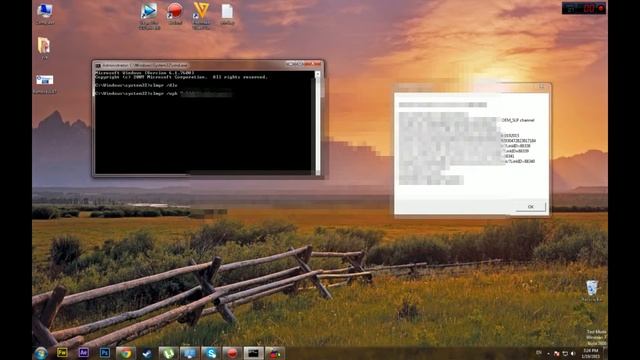Open the Action Center flag tray icon
The height and width of the screenshot is (360, 640).
pos(557,353)
